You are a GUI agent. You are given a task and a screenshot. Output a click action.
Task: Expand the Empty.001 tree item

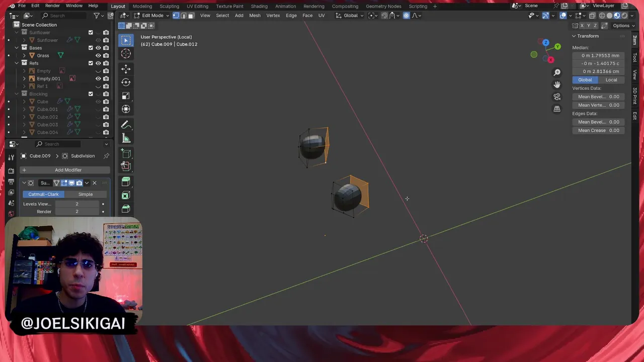coord(24,78)
